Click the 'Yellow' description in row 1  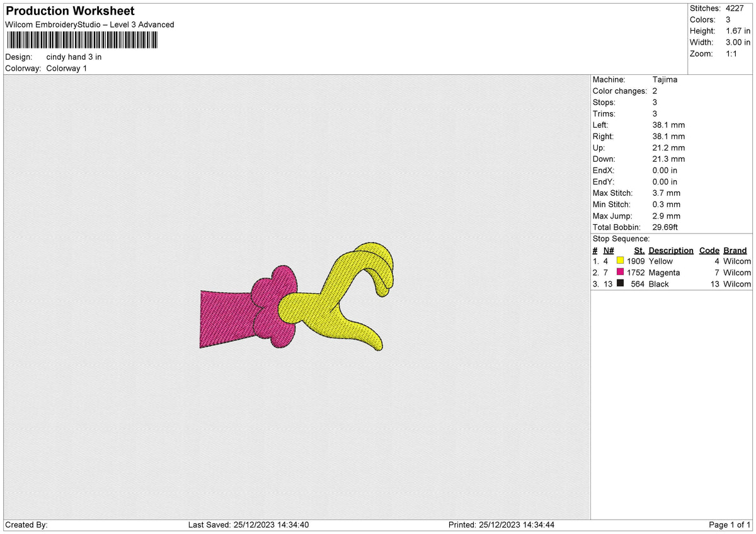click(661, 261)
